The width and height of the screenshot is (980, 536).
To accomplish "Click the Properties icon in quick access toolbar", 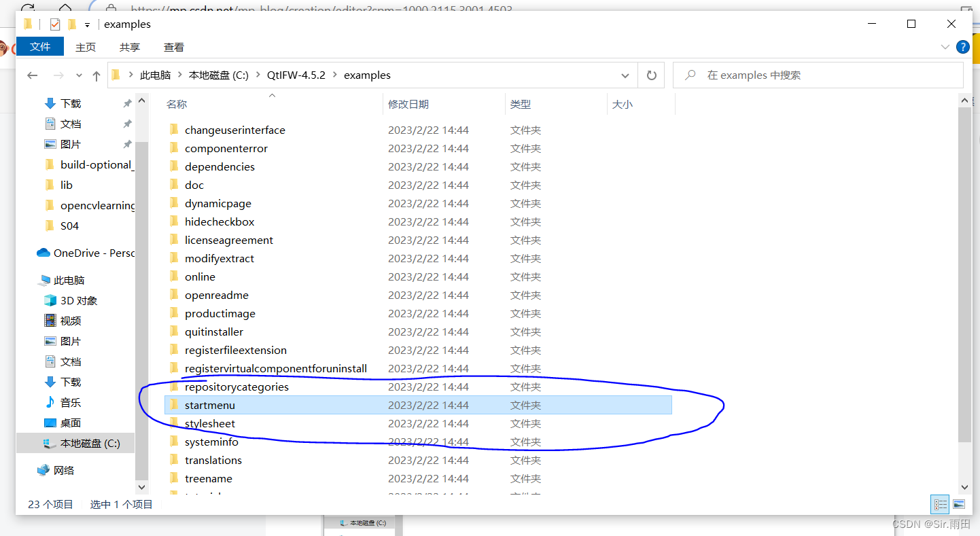I will click(x=54, y=24).
